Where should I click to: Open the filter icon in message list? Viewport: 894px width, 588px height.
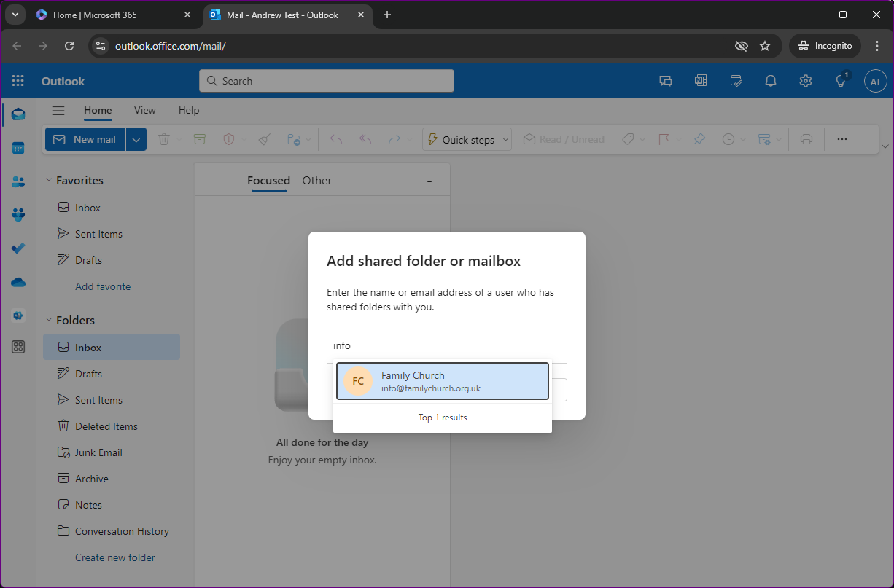[429, 179]
